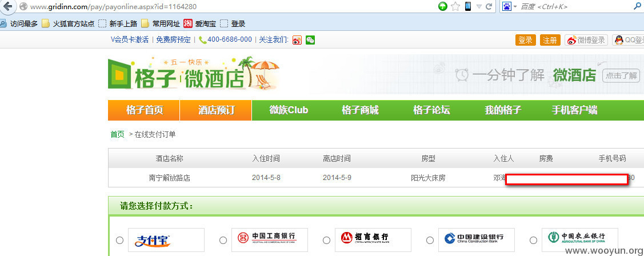Open the 酒店预订 nav tab

point(216,110)
